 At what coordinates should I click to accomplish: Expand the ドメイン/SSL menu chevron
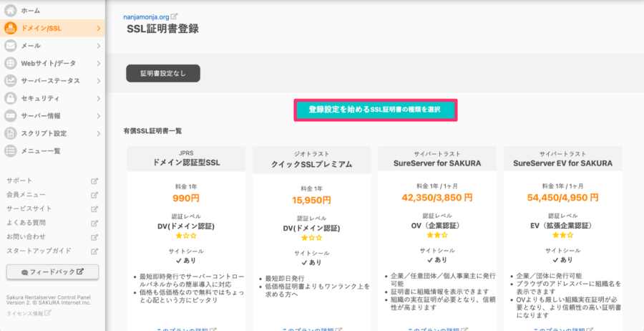99,29
